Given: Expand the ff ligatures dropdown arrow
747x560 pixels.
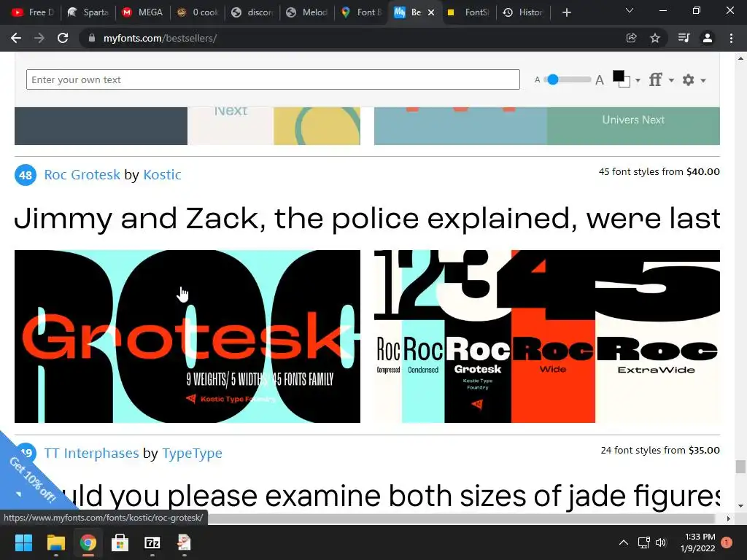Looking at the screenshot, I should 671,80.
